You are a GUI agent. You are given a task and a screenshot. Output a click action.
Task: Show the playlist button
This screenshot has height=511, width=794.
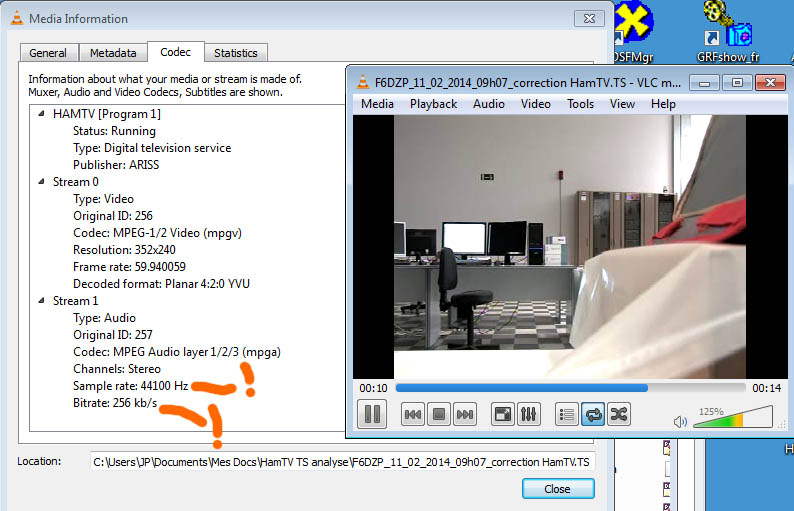click(x=567, y=415)
